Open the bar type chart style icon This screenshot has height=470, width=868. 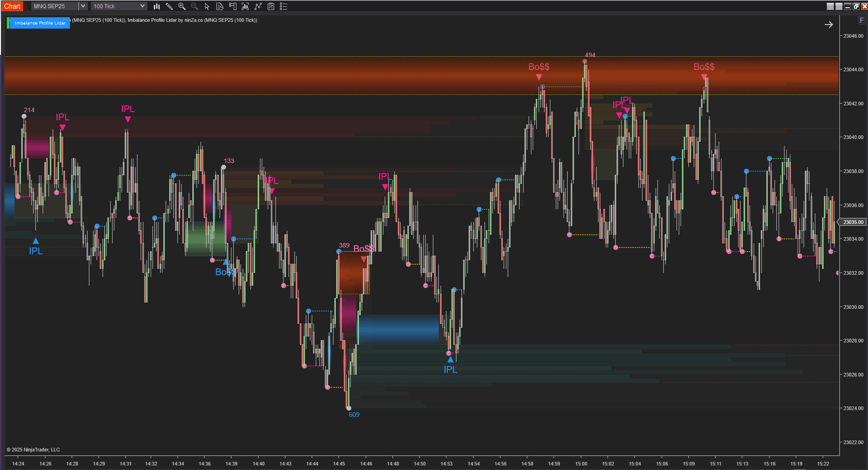(x=157, y=6)
